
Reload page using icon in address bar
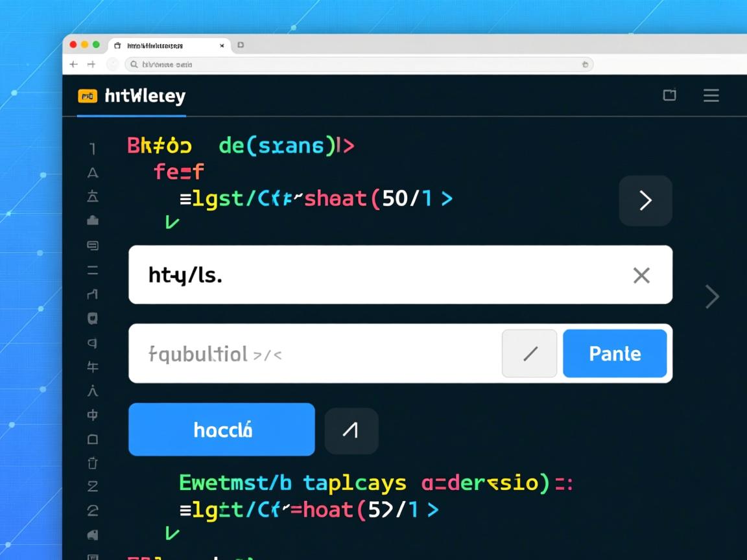click(585, 64)
